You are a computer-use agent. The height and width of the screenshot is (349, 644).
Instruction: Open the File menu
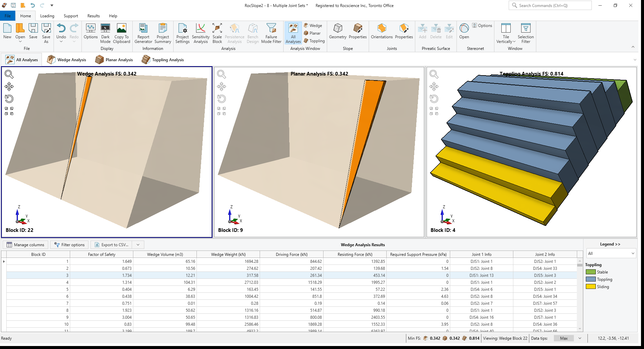[x=8, y=16]
